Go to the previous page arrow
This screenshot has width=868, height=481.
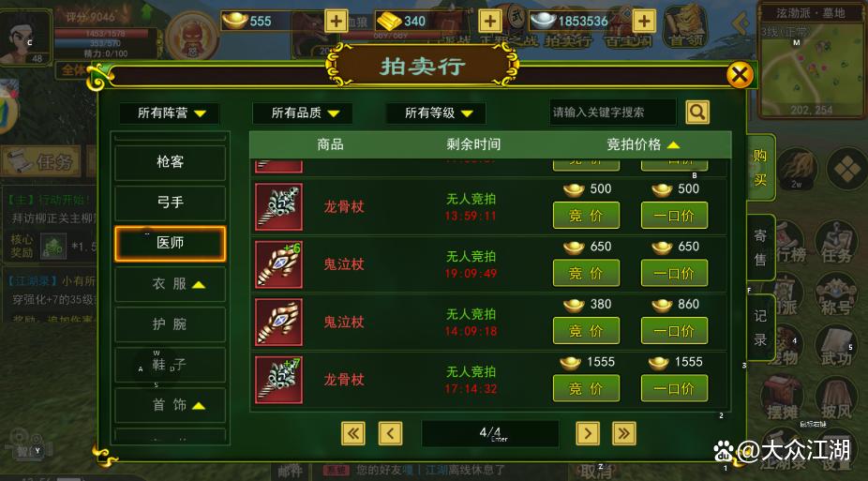[390, 433]
